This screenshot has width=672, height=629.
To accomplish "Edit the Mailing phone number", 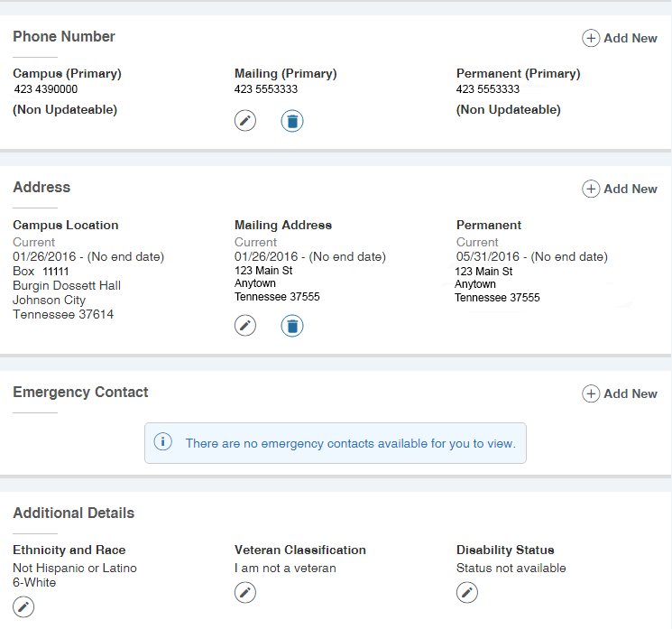I will tap(245, 121).
